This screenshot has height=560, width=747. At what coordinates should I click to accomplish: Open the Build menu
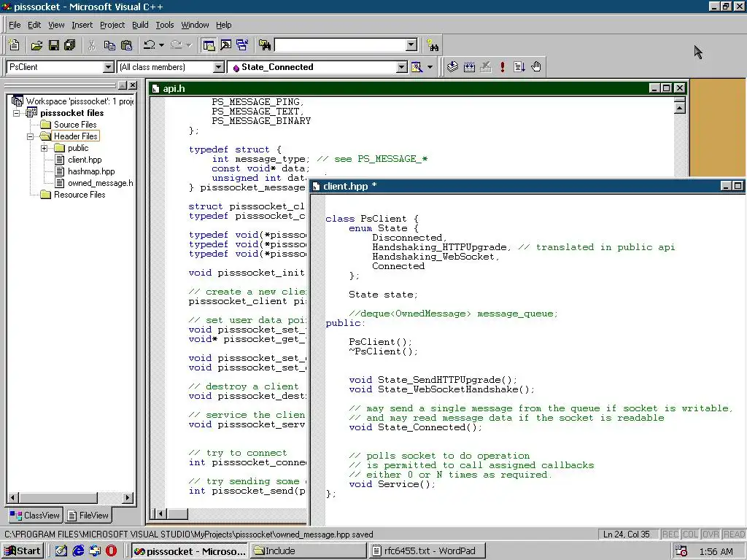pyautogui.click(x=140, y=25)
